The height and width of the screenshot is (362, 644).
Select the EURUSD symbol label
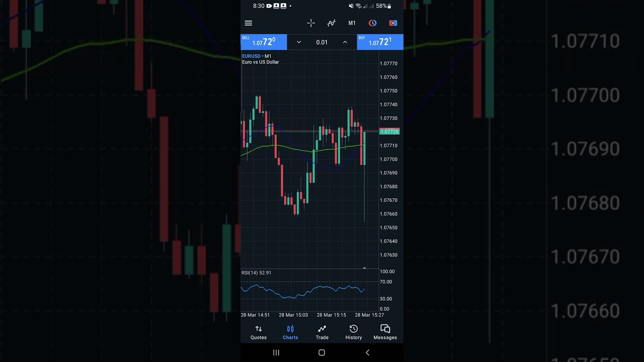coord(251,56)
